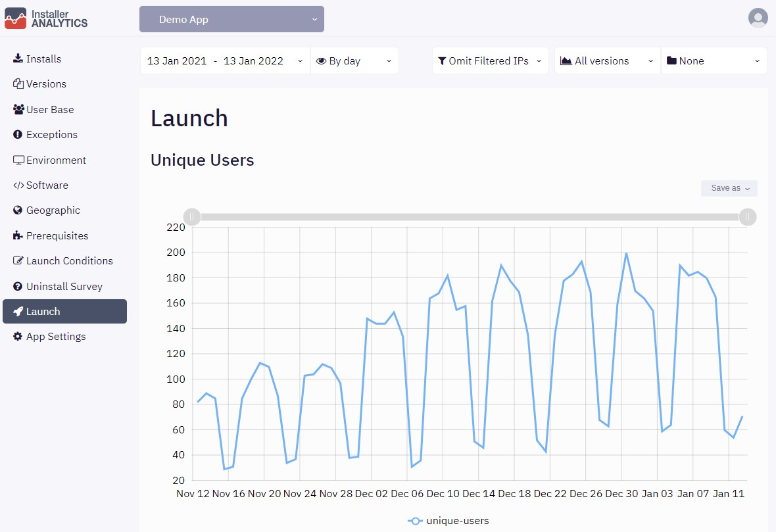Click the Dec 14 axis label
The width and height of the screenshot is (776, 532).
pos(479,493)
